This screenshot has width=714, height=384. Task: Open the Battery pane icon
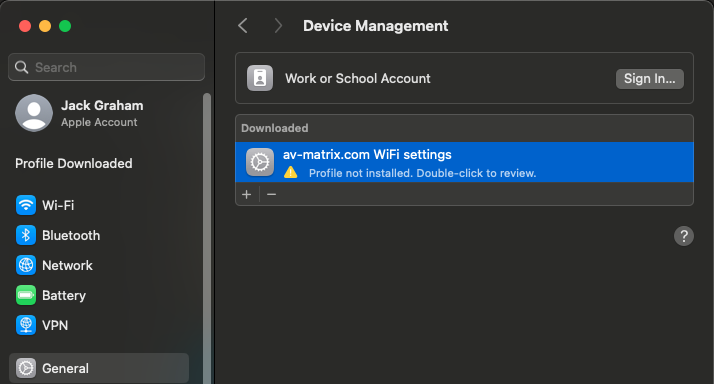click(x=26, y=295)
